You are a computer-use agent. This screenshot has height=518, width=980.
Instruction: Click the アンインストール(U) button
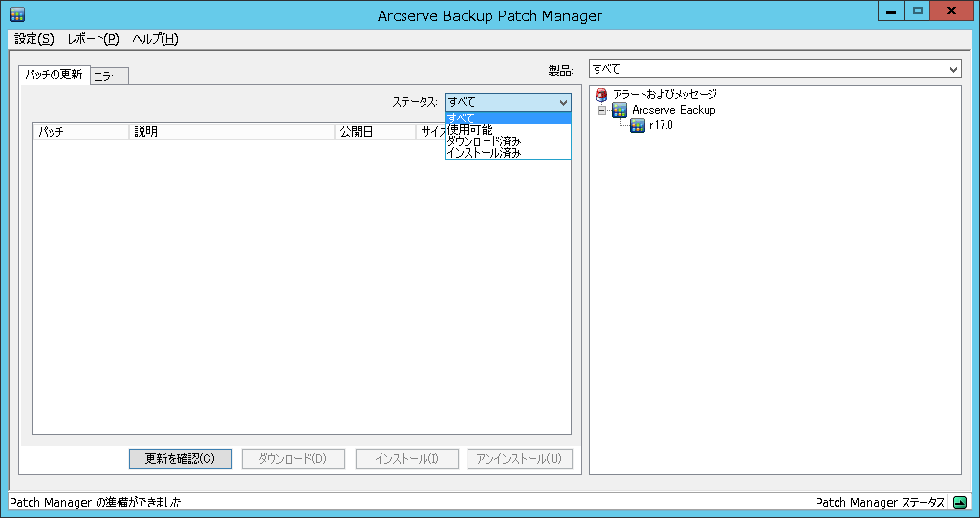point(520,459)
